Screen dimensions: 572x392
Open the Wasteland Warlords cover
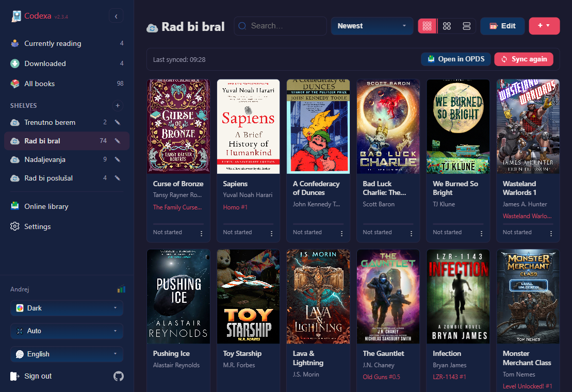[528, 126]
